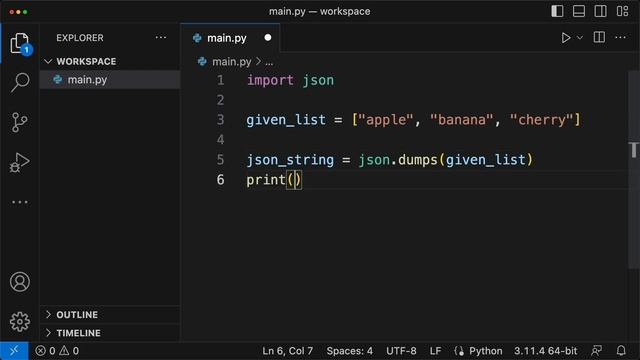The height and width of the screenshot is (360, 640).
Task: Click the EXPLORER panel title
Action: pos(80,38)
